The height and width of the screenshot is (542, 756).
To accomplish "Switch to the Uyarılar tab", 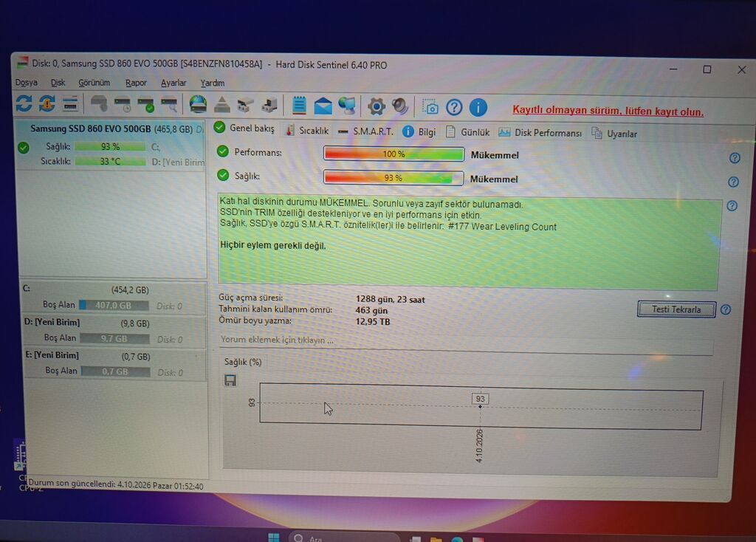I will (x=614, y=134).
